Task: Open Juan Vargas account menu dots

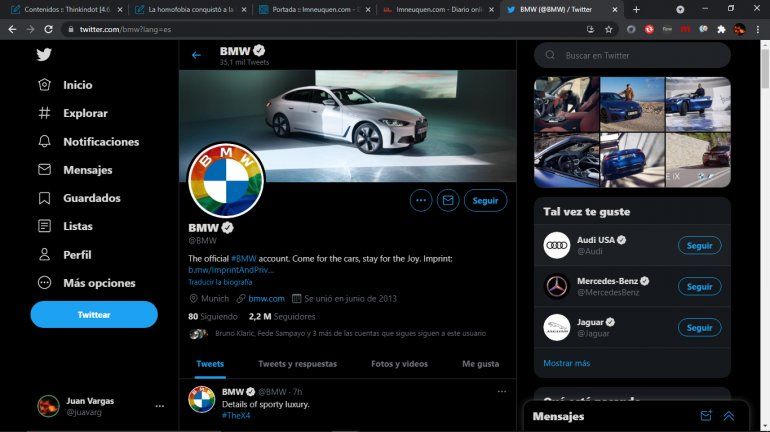Action: (159, 406)
